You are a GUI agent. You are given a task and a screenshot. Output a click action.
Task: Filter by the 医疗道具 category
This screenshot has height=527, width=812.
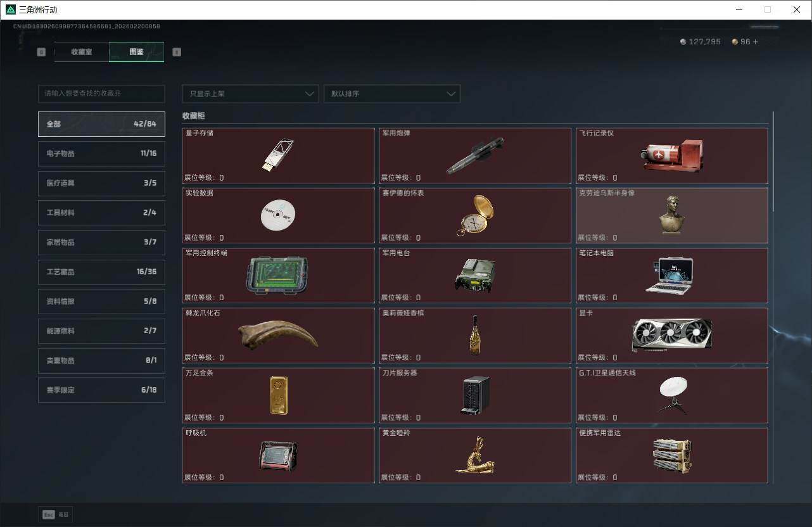tap(101, 183)
